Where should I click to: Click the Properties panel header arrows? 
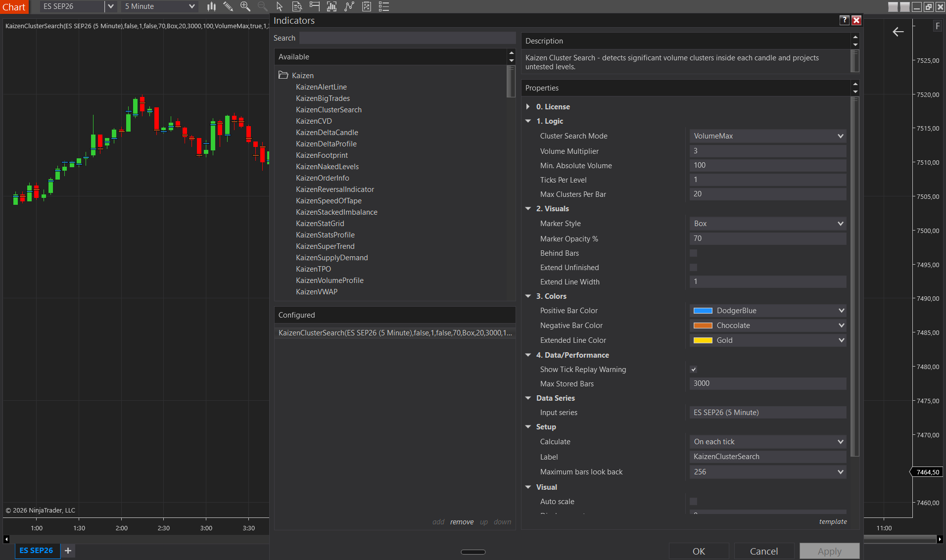click(855, 88)
